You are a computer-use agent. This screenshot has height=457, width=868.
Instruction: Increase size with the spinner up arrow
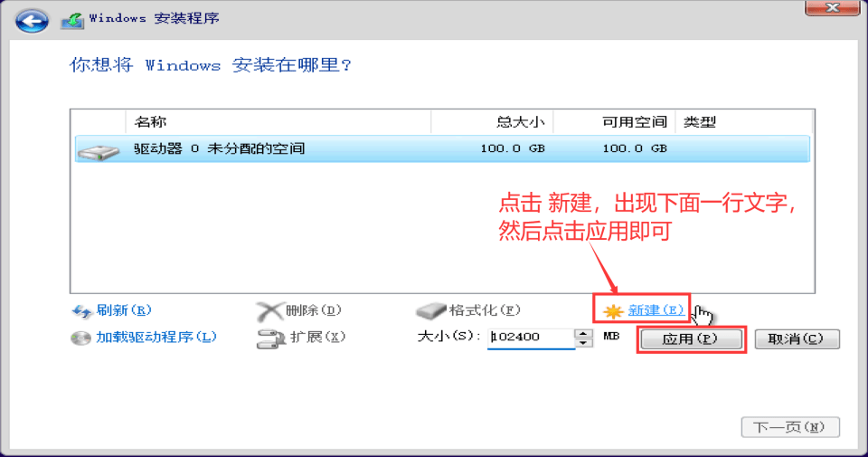point(583,333)
